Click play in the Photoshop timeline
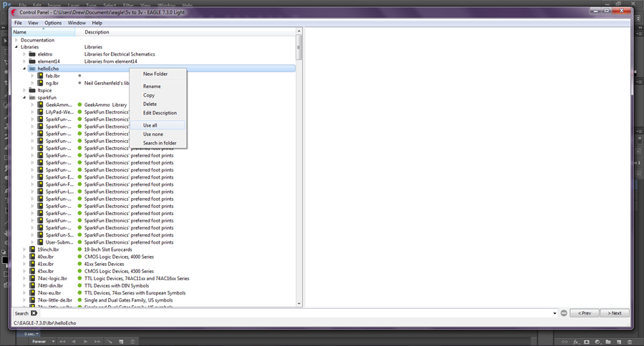644x346 pixels. tap(85, 342)
